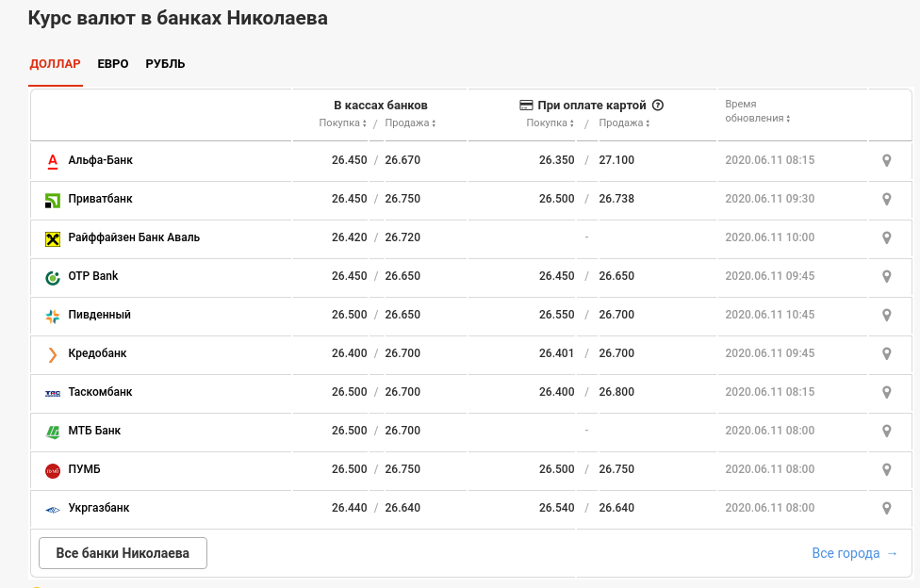
Task: Open map pin for Альфа-Банк row
Action: pos(887,160)
